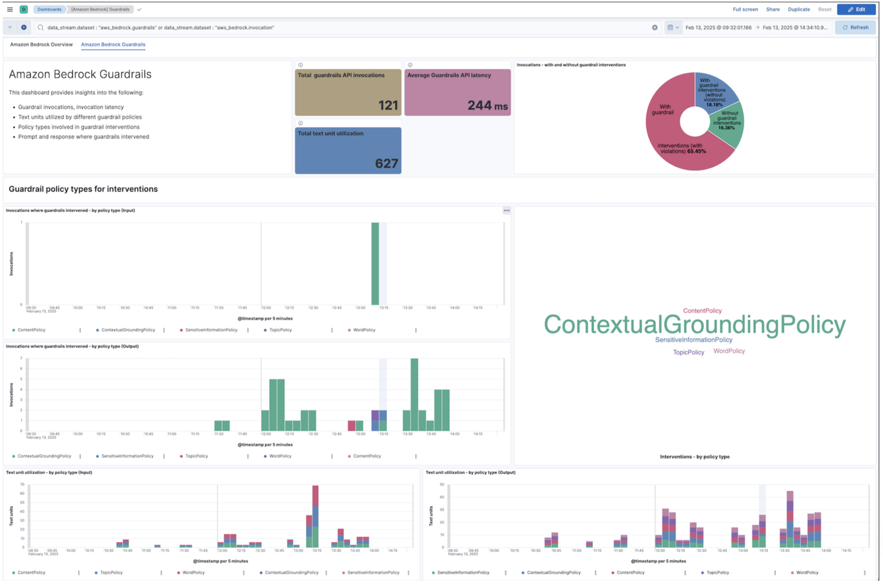Switch to the Amazon Bedrock Overview tab
The image size is (883, 588).
pyautogui.click(x=41, y=44)
